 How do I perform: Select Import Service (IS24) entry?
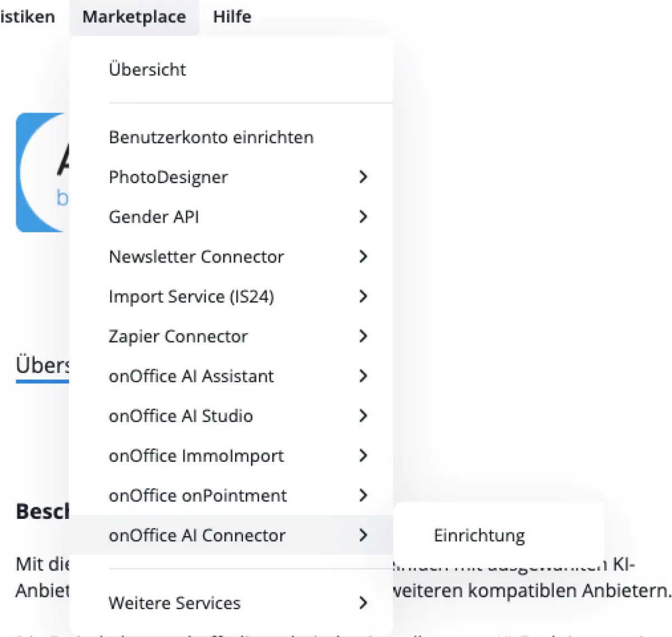point(231,296)
